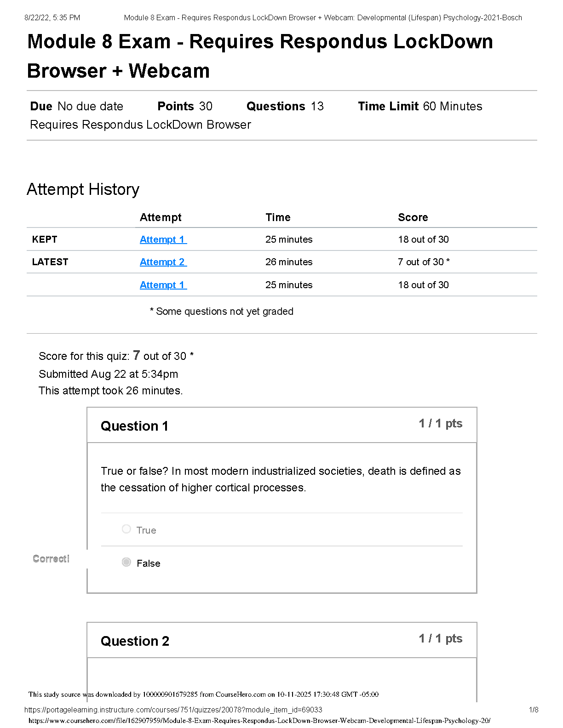Click the Questions 13 label
The image size is (563, 728).
tap(285, 106)
